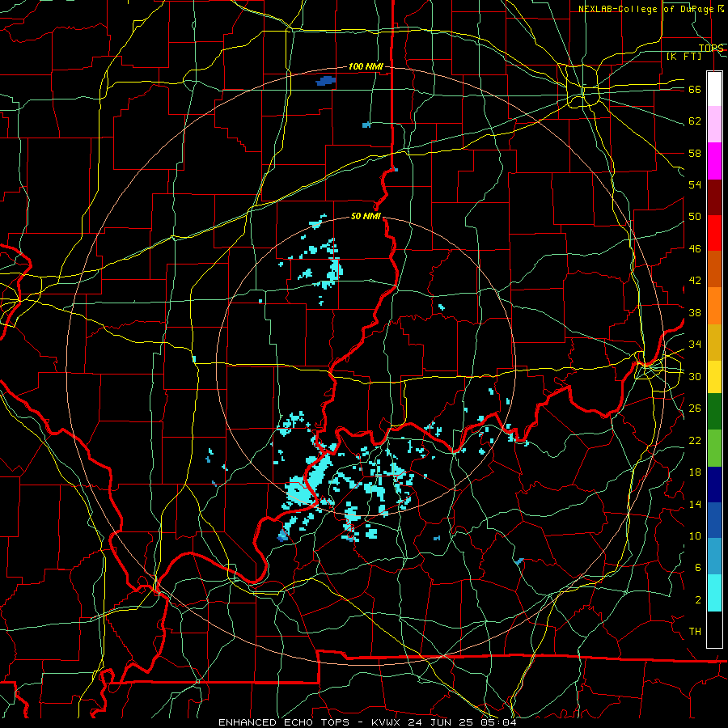Choose the bright yellow legend band
Viewport: 728px width, 728px height.
tap(714, 376)
